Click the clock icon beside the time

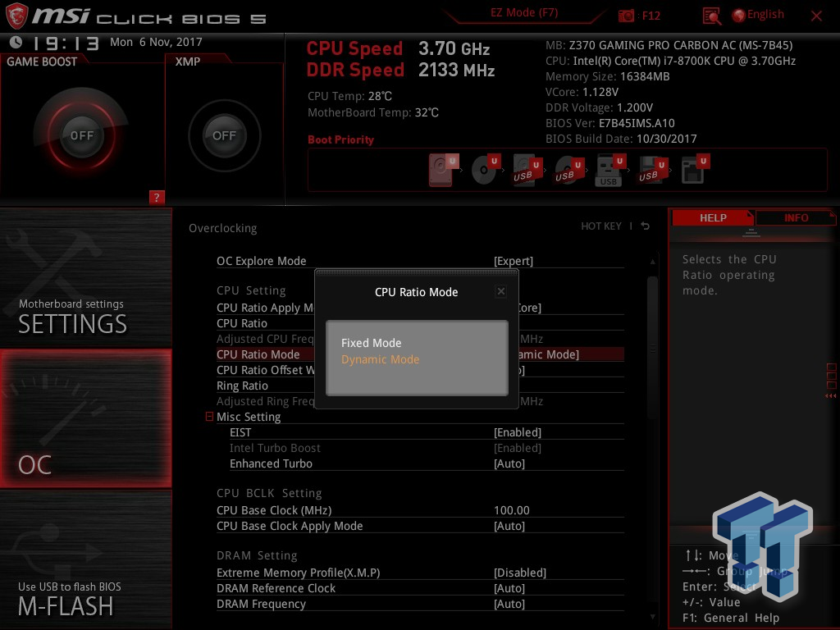(x=16, y=42)
